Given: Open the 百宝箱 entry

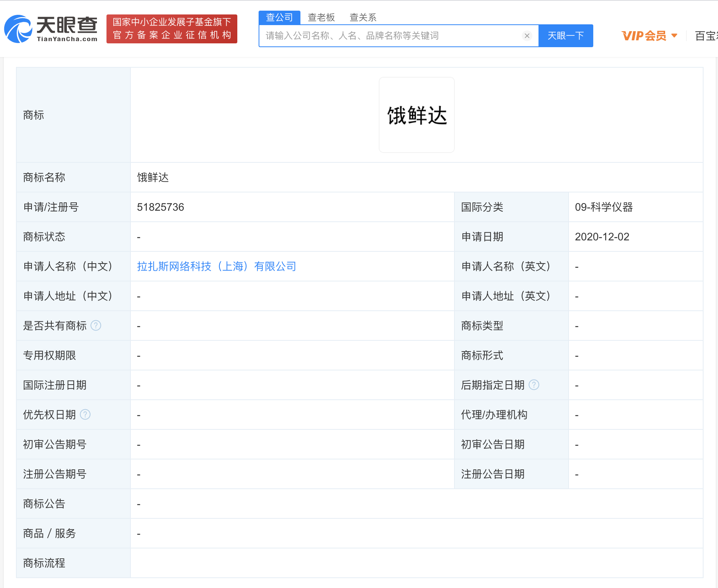Looking at the screenshot, I should click(x=708, y=35).
